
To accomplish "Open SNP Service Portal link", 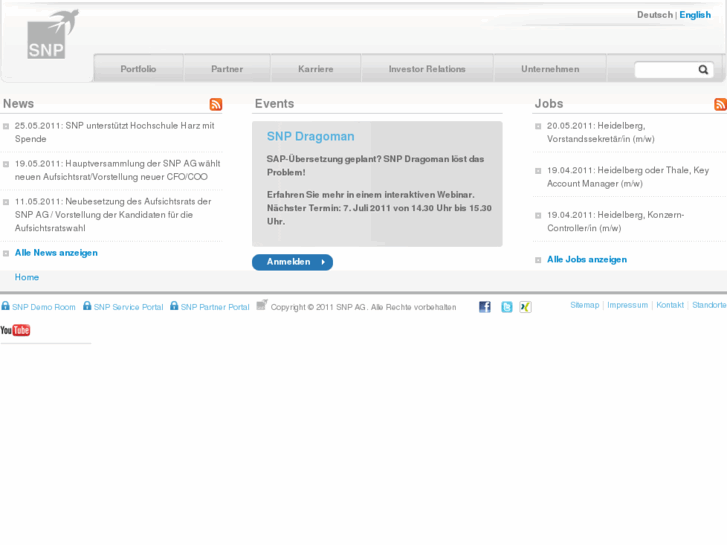I will 128,307.
